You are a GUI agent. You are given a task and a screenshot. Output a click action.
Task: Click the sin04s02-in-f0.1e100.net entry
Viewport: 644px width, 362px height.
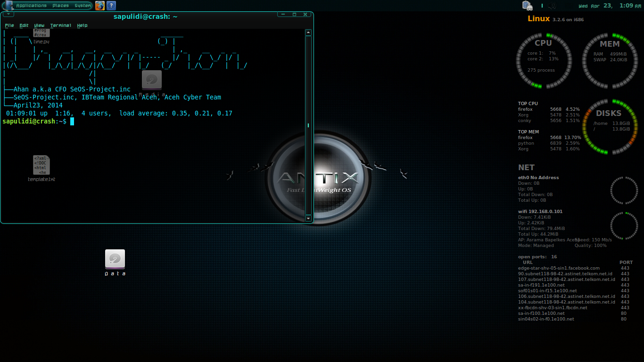546,319
